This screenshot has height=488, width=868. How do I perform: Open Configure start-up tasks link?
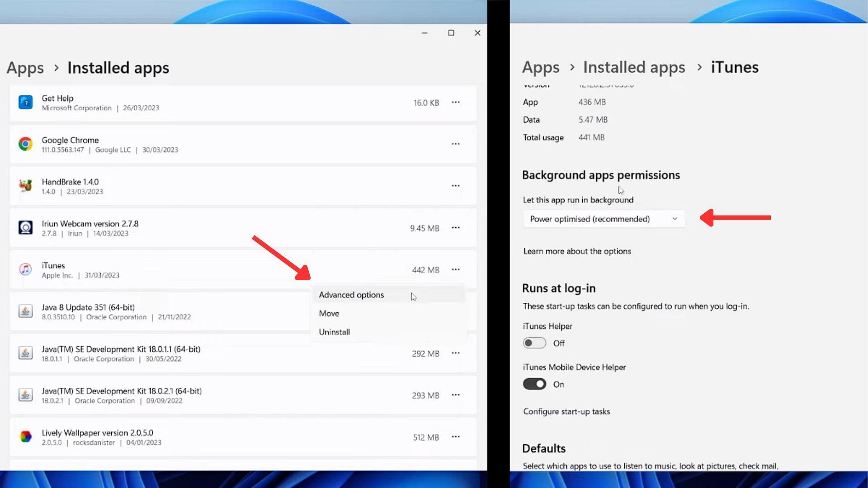click(x=566, y=412)
